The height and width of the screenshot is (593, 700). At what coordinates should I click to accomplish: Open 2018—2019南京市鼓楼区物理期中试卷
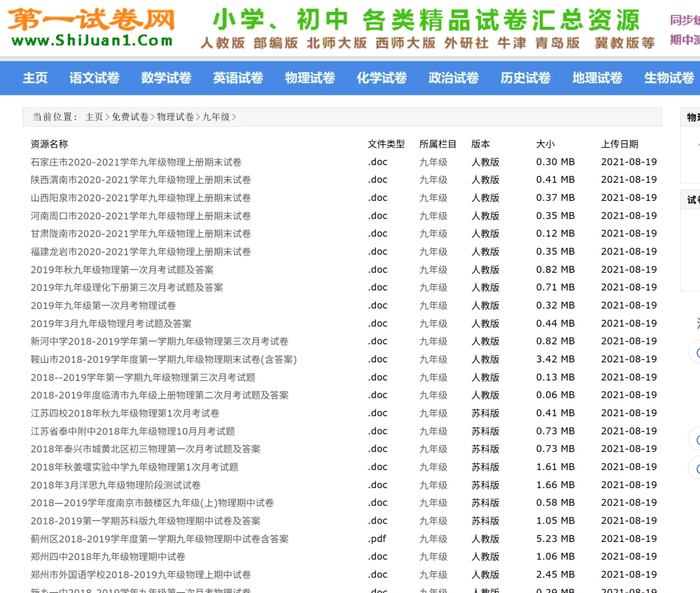152,502
